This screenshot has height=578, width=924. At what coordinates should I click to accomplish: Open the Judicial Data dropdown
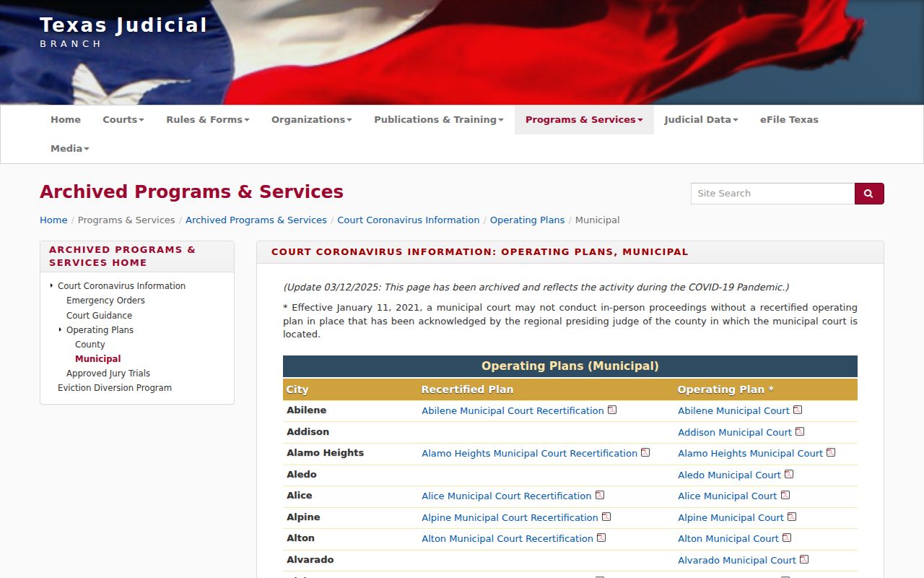(x=701, y=120)
